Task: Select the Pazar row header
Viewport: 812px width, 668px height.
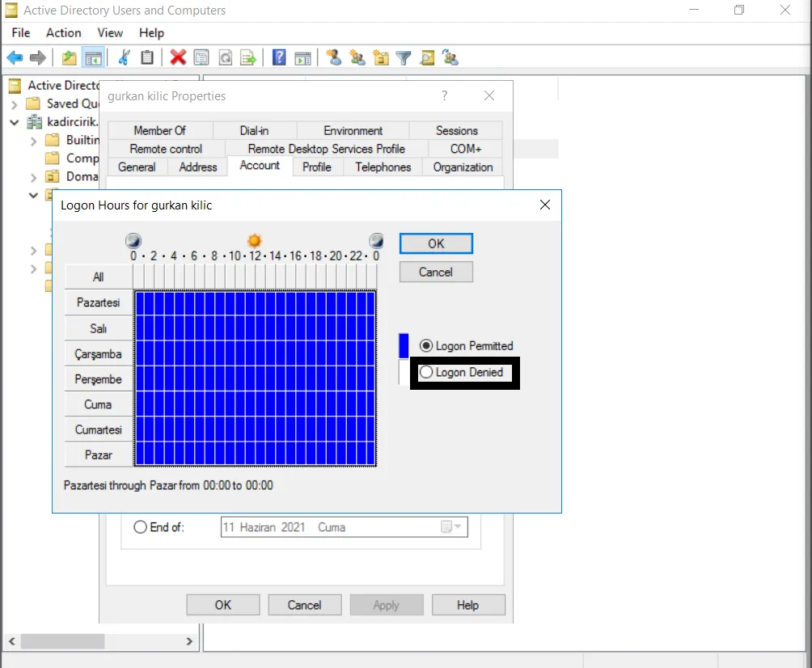Action: click(x=99, y=455)
